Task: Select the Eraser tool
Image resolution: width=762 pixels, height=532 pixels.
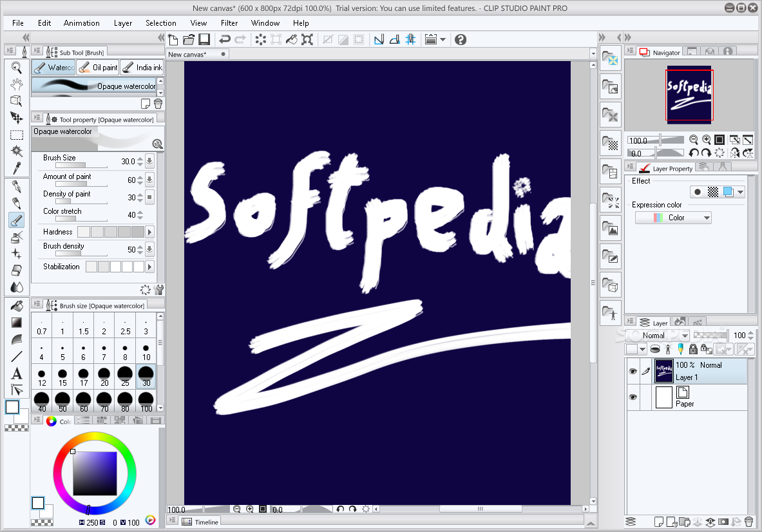Action: pyautogui.click(x=17, y=270)
